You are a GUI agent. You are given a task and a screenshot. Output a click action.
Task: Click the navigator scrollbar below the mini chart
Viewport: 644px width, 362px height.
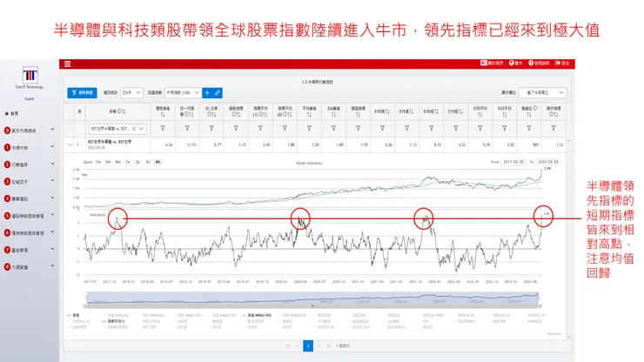(x=312, y=306)
